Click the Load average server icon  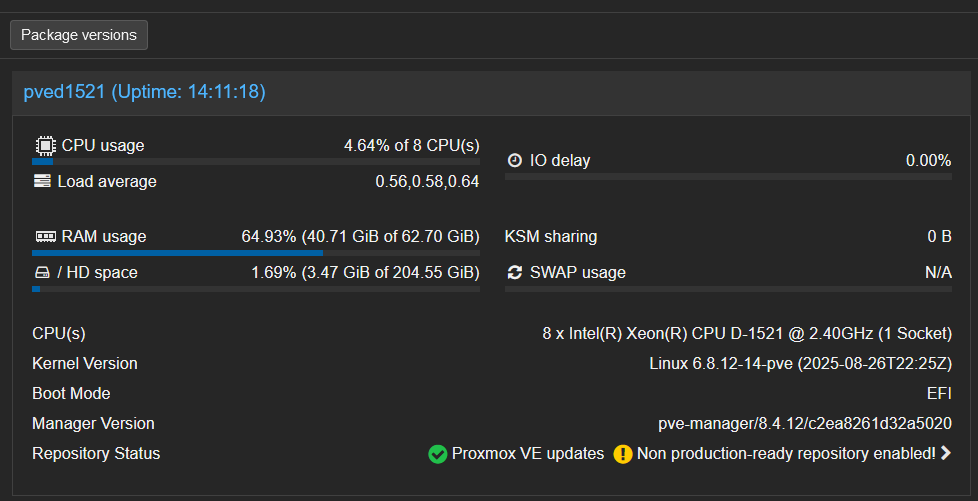[x=41, y=181]
